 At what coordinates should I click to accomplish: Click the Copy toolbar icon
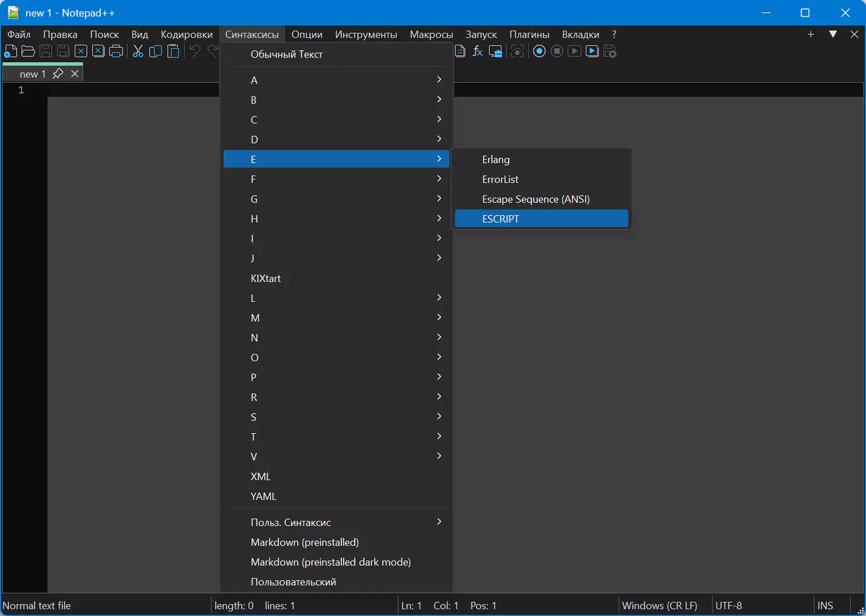click(x=156, y=51)
